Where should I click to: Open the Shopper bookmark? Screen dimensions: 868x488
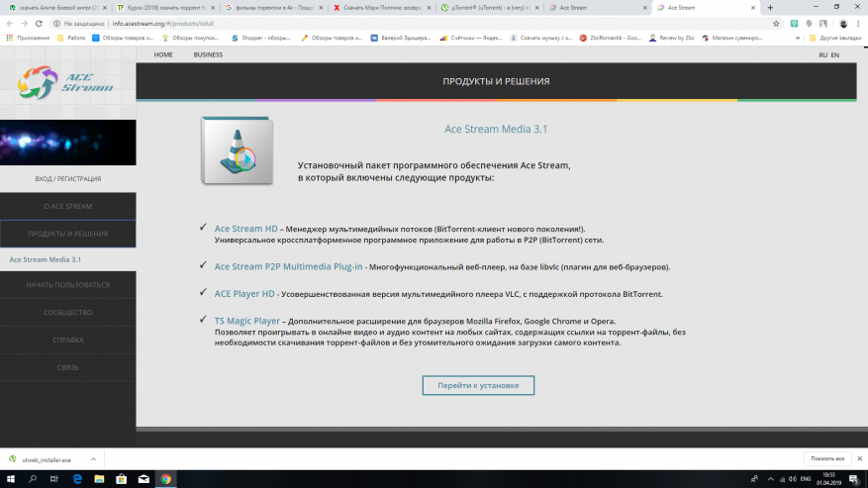pos(260,38)
